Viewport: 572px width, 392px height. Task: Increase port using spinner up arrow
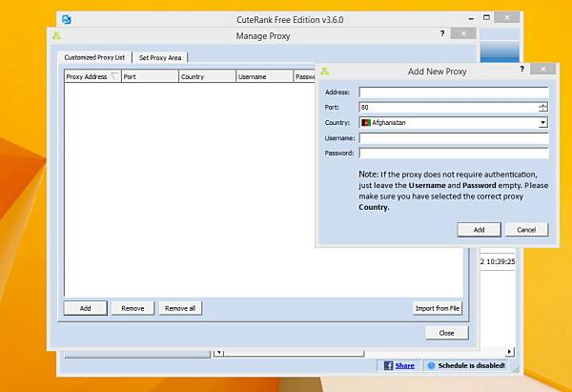543,105
